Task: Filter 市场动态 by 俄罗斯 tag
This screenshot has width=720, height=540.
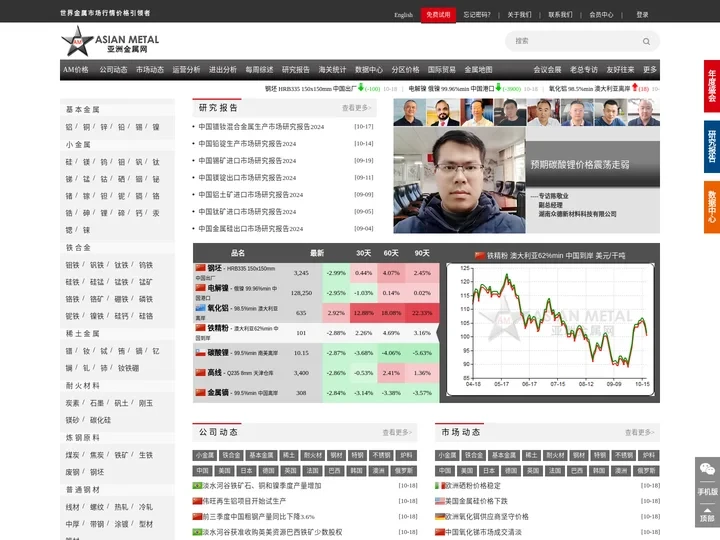Action: pyautogui.click(x=647, y=471)
